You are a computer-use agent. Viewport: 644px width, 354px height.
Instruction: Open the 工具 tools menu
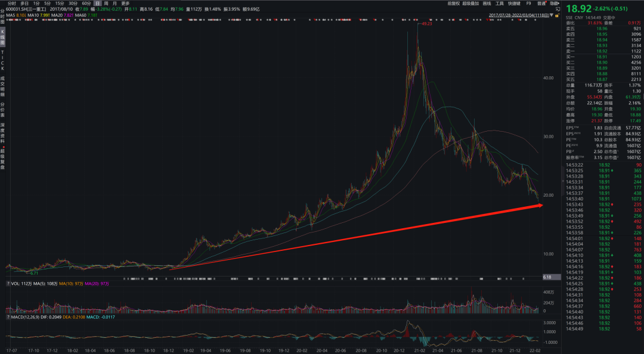(500, 3)
